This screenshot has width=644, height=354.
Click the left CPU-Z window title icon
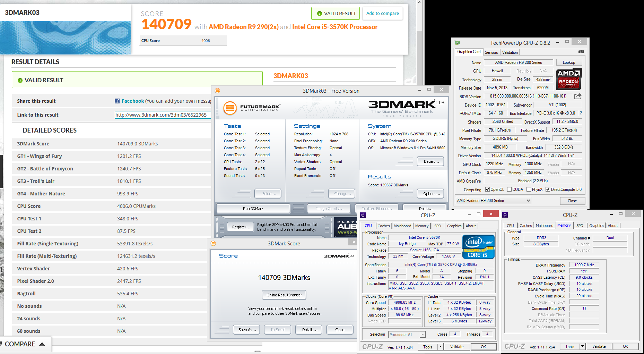tap(363, 215)
